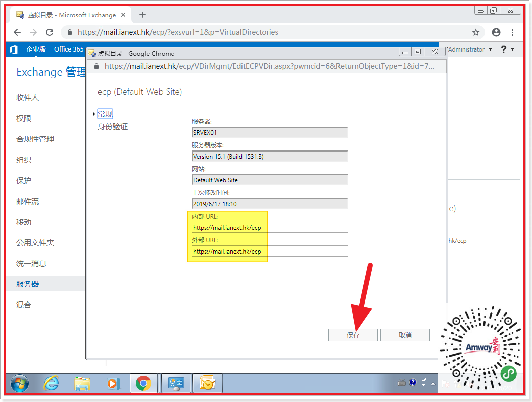Close the 虚拟目录 - Microsoft Exchange tab
Screen dimensions: 532x402
(123, 15)
